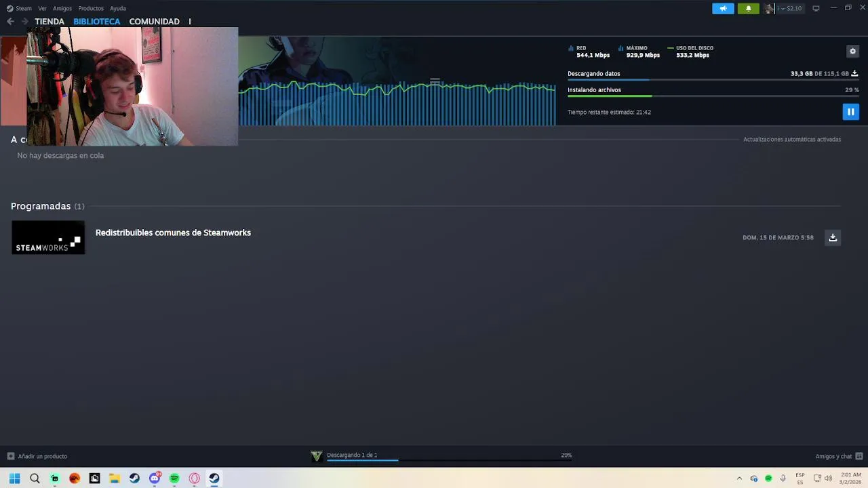Click the bottom download progress bar

click(449, 460)
